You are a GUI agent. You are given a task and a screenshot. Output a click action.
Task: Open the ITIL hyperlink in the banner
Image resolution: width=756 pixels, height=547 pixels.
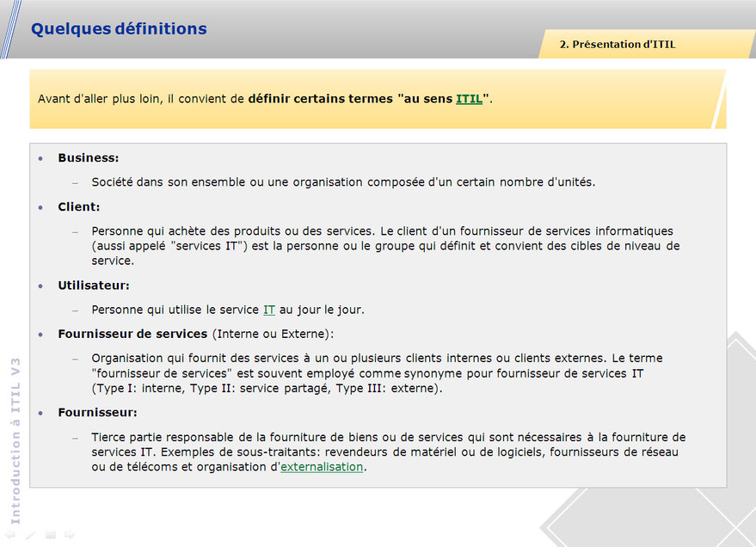(469, 99)
